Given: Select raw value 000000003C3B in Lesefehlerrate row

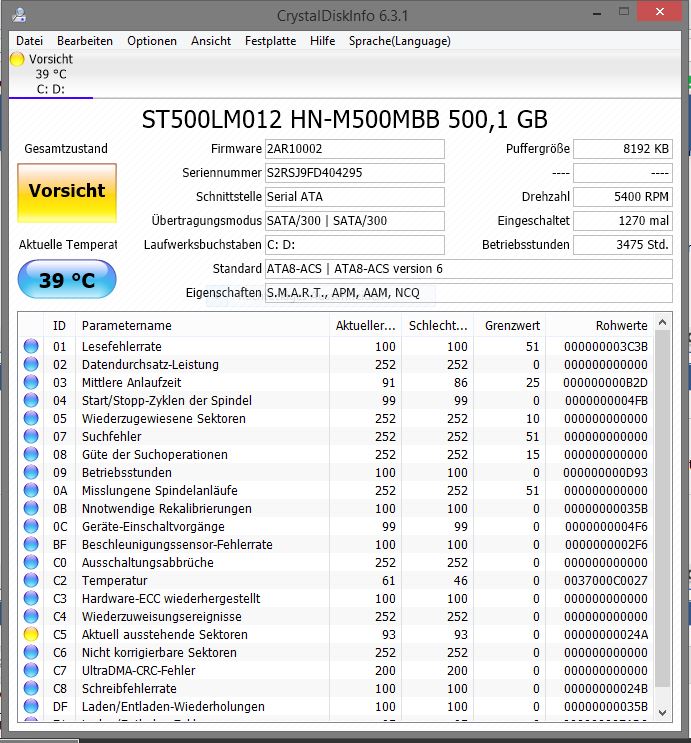Looking at the screenshot, I should pos(606,346).
